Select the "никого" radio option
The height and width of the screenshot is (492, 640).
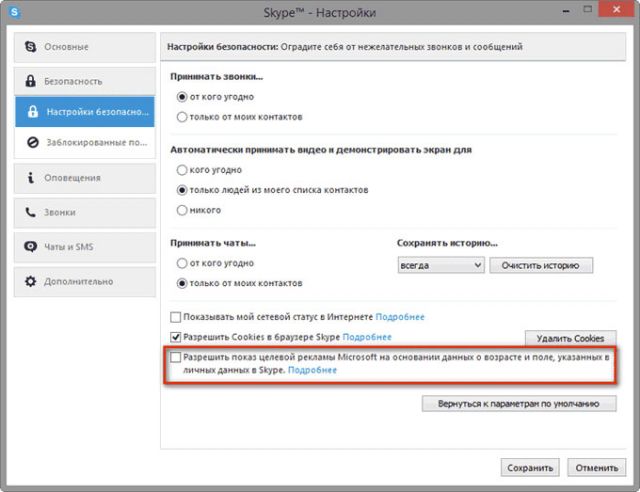pos(181,210)
